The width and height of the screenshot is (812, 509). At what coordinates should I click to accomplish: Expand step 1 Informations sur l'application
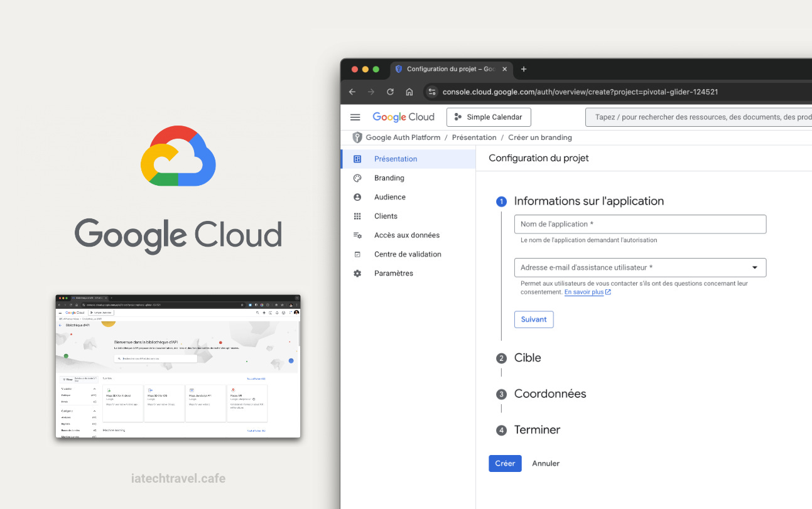(580, 201)
